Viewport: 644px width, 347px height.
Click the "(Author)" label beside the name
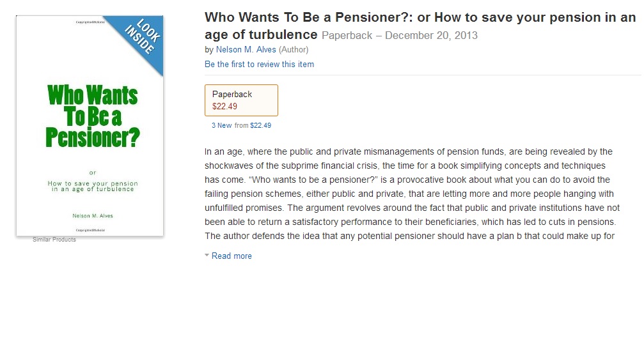294,49
